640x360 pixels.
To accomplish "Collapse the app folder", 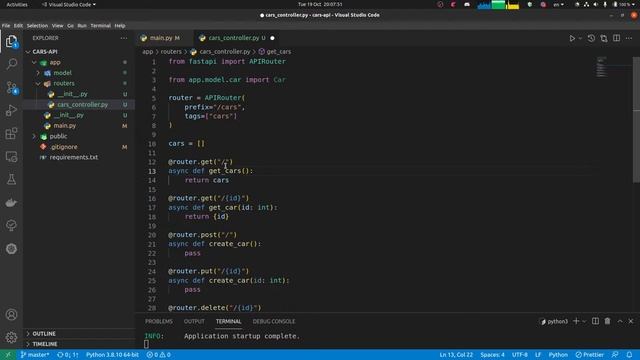I will click(55, 62).
